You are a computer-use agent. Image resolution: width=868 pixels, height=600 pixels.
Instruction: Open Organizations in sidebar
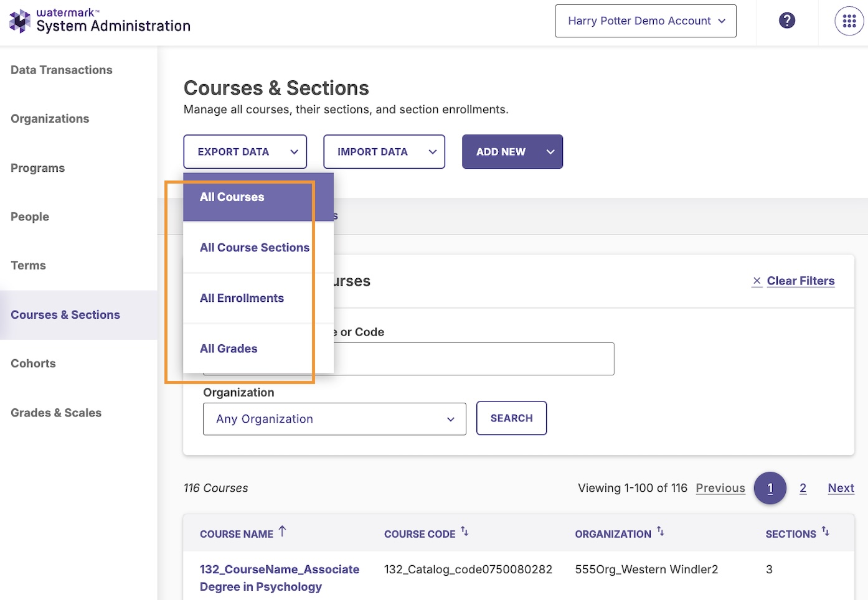coord(50,119)
